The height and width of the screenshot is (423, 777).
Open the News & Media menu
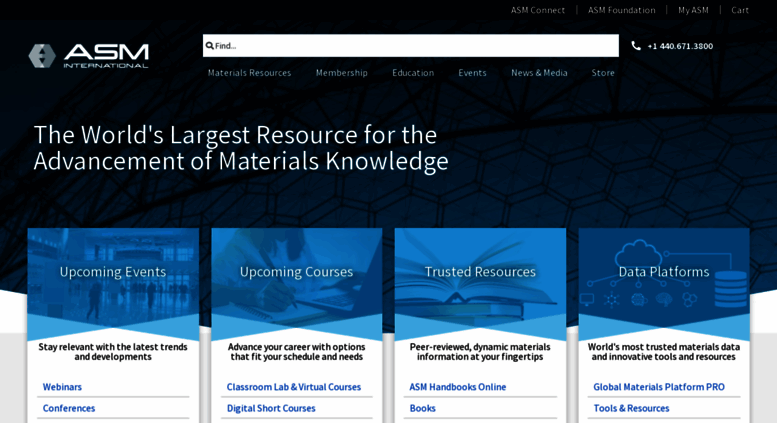[539, 73]
